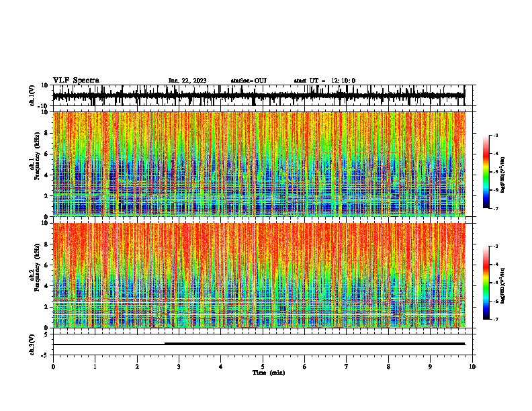
Task: Click the time axis tick label '5'
Action: point(263,367)
